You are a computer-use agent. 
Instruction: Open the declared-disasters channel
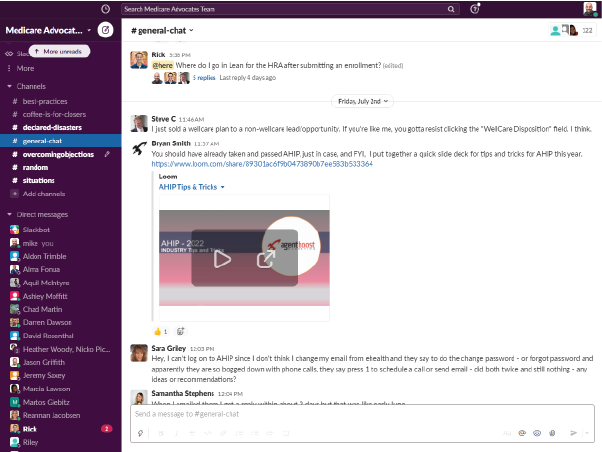click(x=52, y=127)
